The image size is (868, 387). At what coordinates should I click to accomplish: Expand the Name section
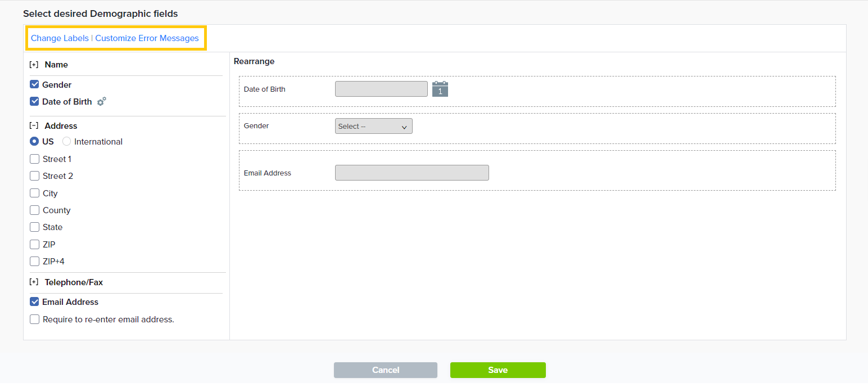coord(34,65)
